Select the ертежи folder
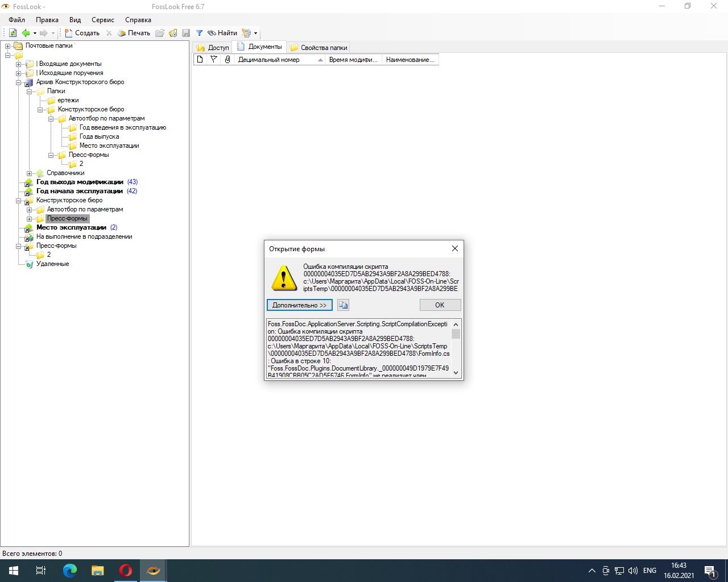The height and width of the screenshot is (582, 728). click(x=68, y=100)
